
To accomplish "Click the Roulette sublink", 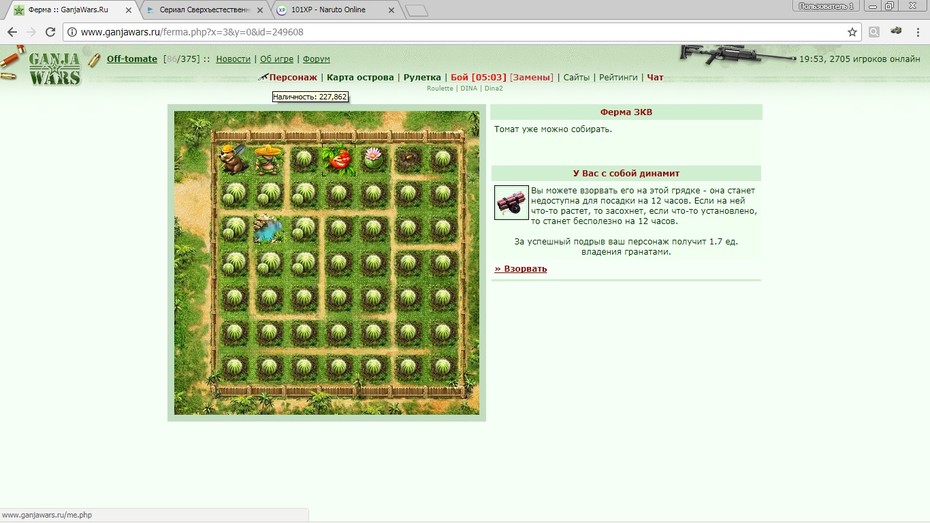I will (439, 88).
